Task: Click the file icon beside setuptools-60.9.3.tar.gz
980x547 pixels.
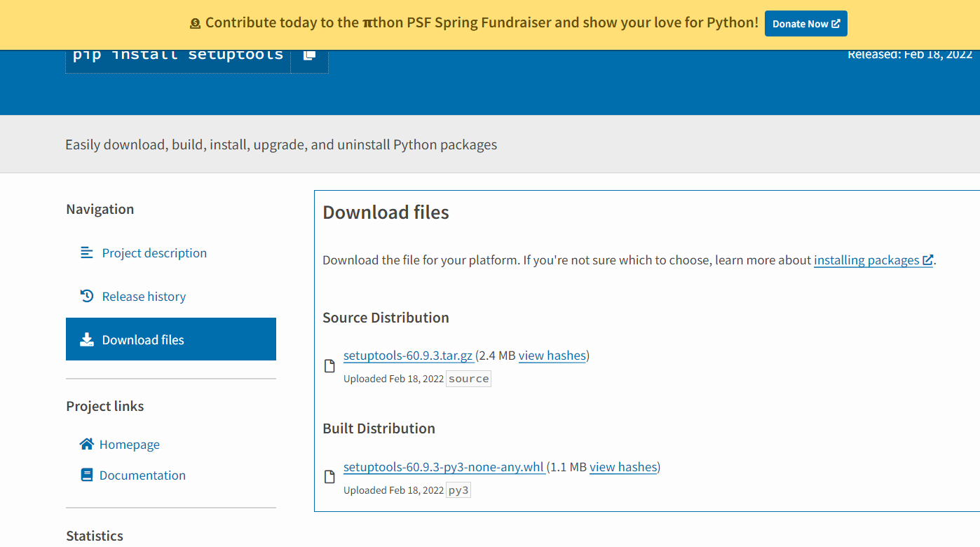Action: (329, 365)
